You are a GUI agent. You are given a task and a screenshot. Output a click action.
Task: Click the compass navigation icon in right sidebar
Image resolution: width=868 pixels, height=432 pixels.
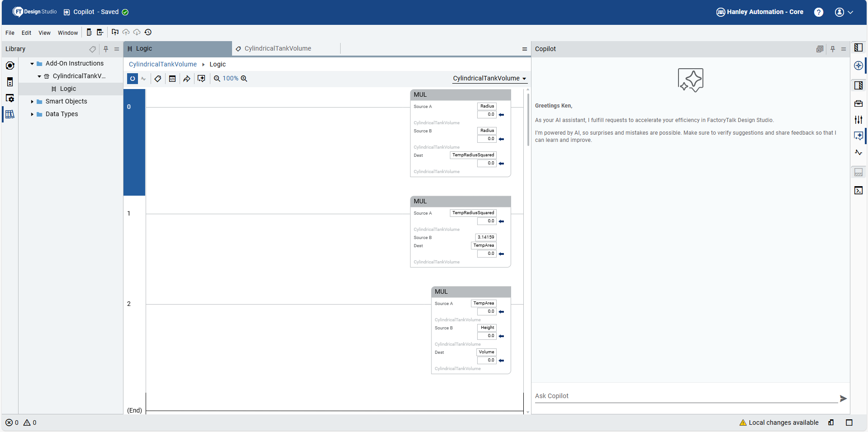click(x=859, y=66)
